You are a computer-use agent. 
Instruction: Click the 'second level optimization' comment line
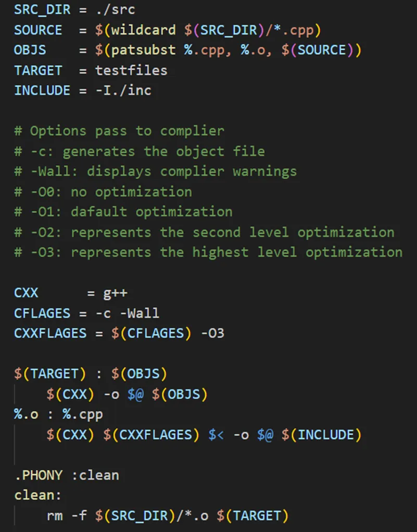click(x=204, y=232)
